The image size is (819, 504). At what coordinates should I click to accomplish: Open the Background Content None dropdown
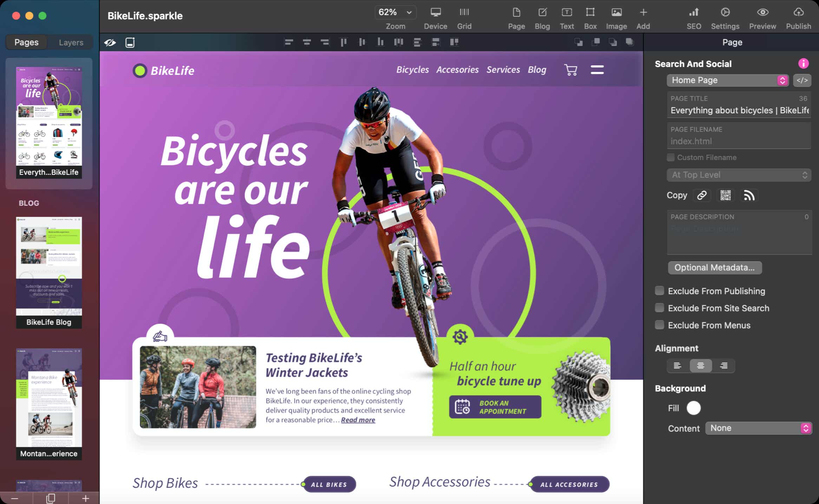tap(758, 428)
